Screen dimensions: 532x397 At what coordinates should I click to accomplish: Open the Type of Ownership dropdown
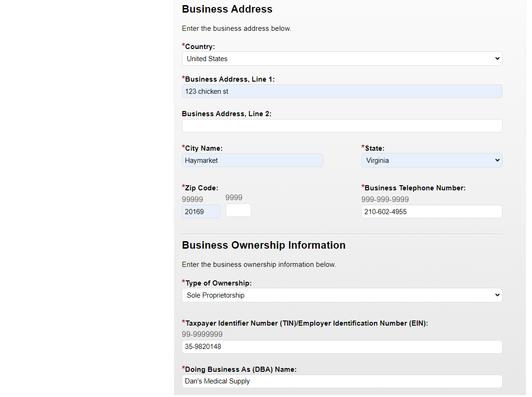click(342, 295)
